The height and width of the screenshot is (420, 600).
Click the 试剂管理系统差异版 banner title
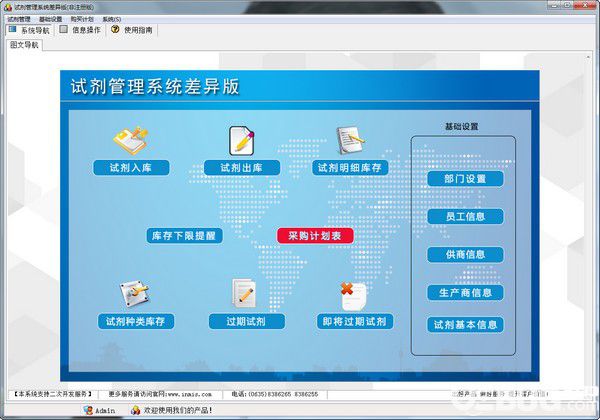click(x=155, y=86)
